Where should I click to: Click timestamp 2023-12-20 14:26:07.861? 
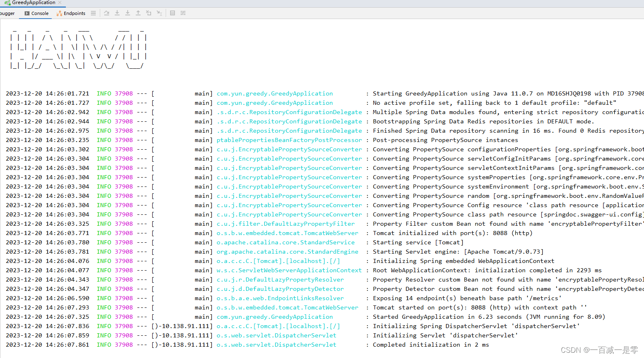click(x=47, y=345)
